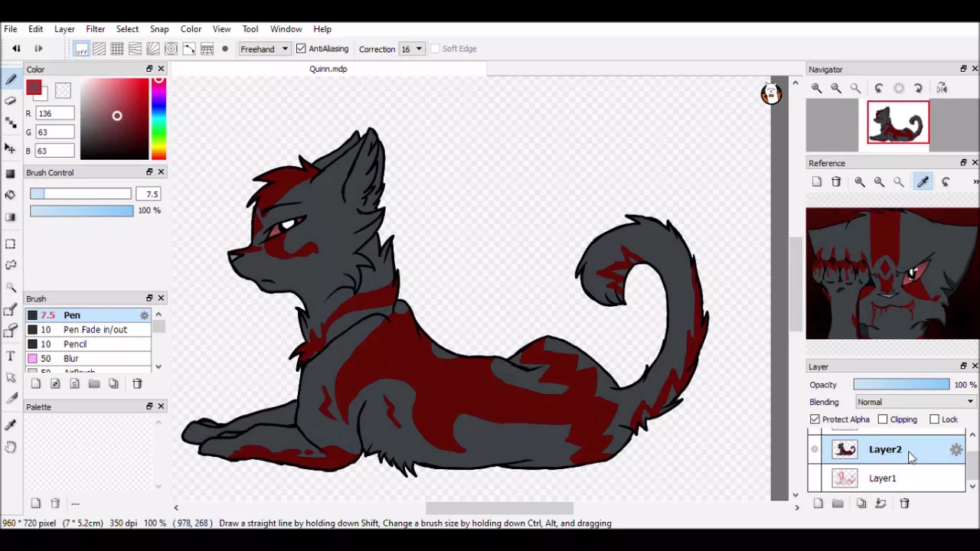This screenshot has height=551, width=980.
Task: Click the snap settings dot icon
Action: click(225, 49)
